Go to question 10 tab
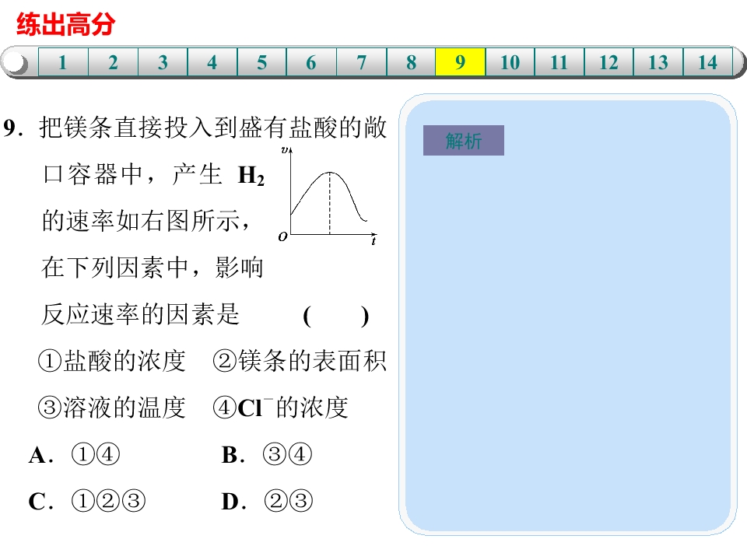The height and width of the screenshot is (560, 747). (x=510, y=62)
